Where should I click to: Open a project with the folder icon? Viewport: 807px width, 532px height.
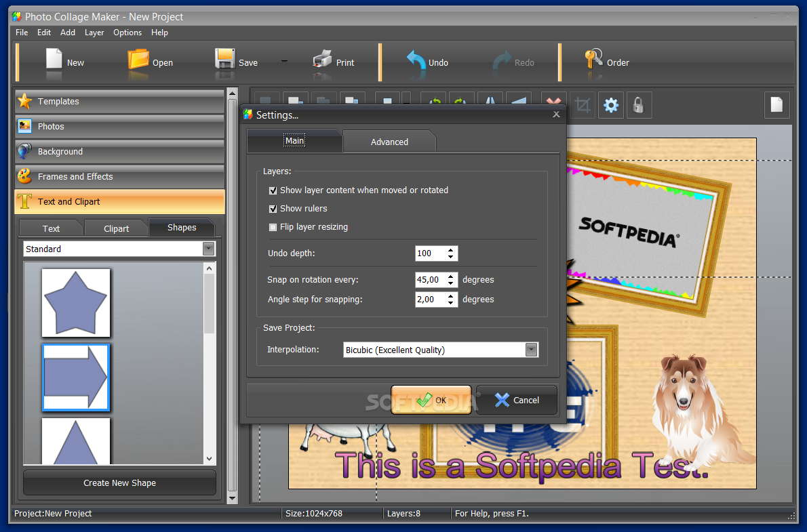[138, 59]
